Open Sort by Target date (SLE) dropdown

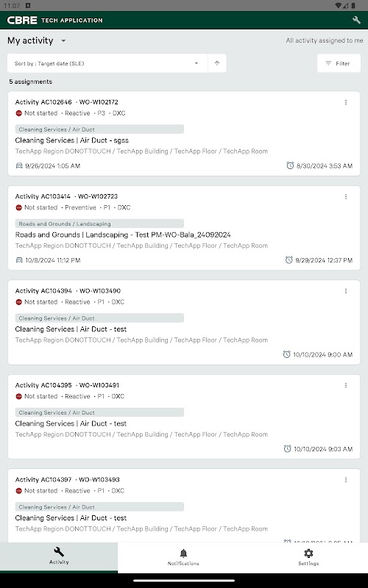click(107, 63)
